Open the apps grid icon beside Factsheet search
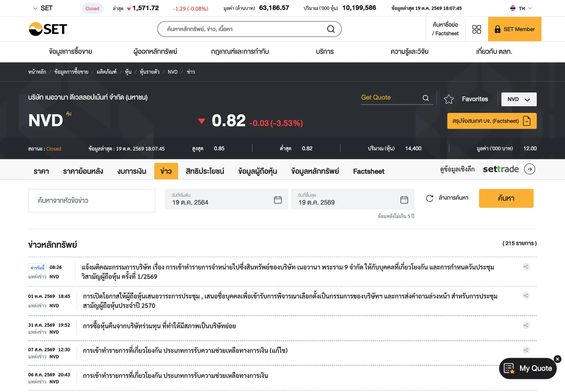Viewport: 565px width, 392px height. tap(477, 29)
